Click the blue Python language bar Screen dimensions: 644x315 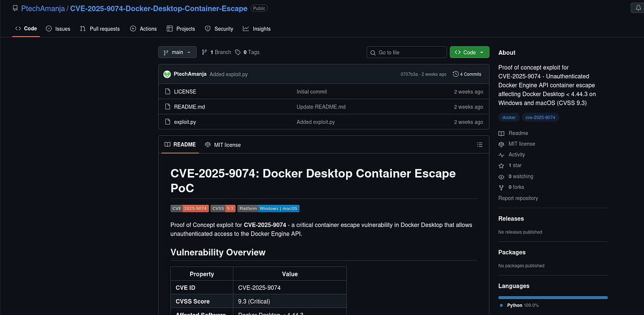point(553,297)
